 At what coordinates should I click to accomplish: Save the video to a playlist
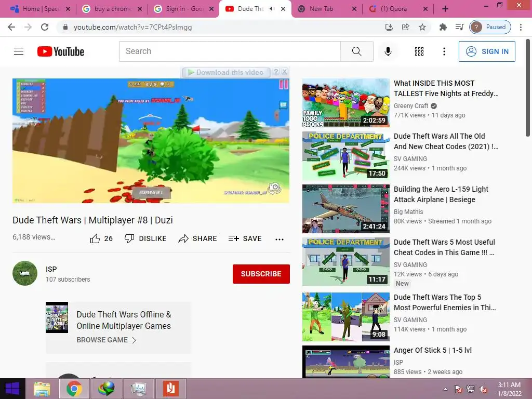[x=245, y=238]
